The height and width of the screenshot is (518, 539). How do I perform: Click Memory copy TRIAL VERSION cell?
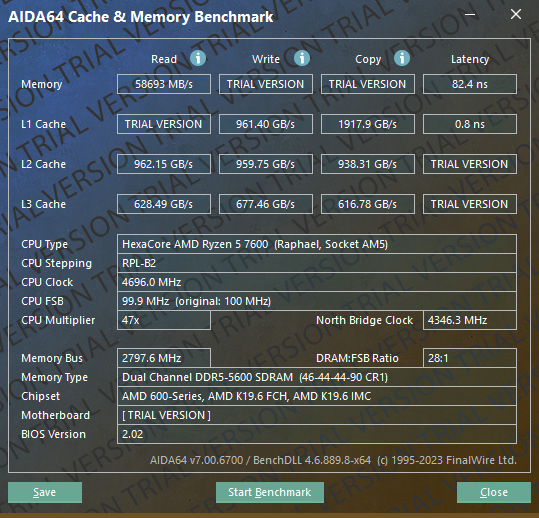[x=368, y=84]
